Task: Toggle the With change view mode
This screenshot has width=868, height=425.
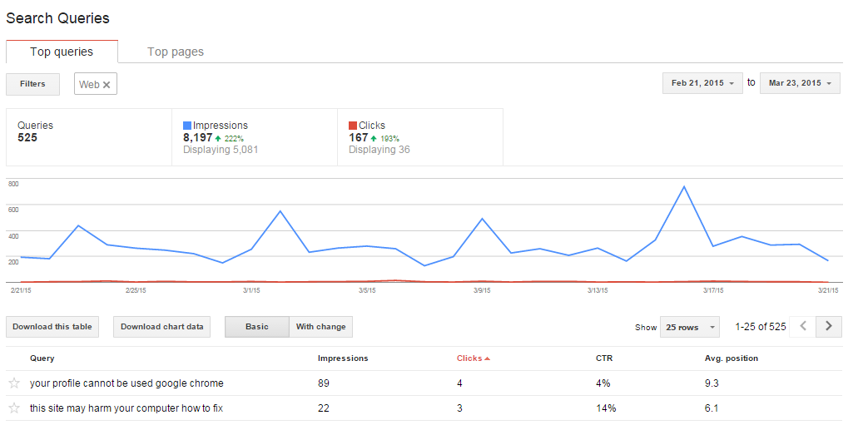Action: click(320, 327)
